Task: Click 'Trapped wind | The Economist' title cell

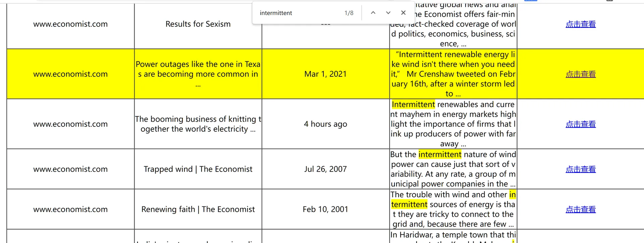Action: pyautogui.click(x=198, y=169)
